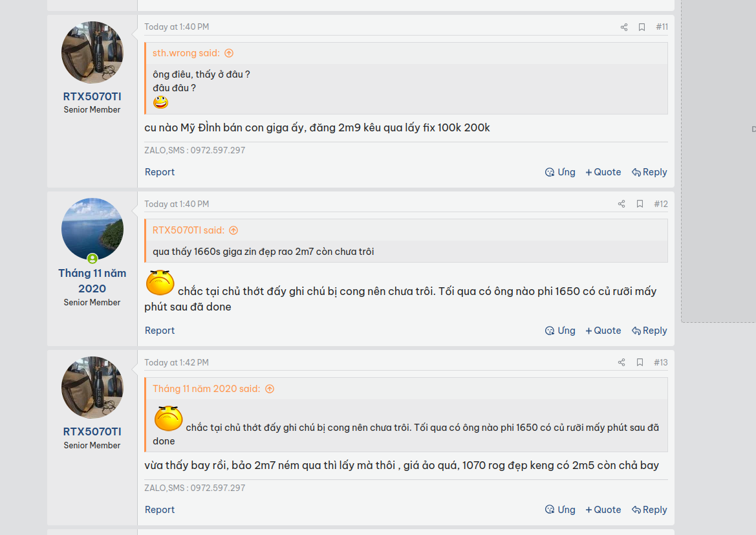Screen dimensions: 756x535
Task: Click the signature text in post #11
Action: click(195, 151)
